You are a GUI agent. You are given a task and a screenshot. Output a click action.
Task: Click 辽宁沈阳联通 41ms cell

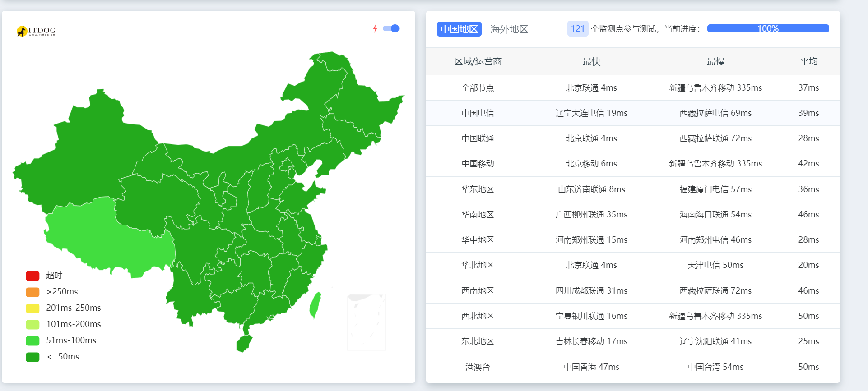715,341
